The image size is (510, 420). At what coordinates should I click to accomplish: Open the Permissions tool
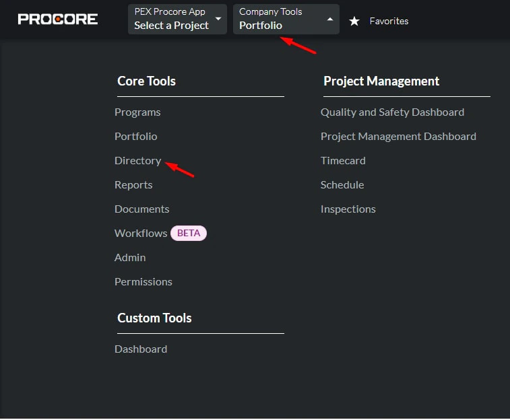pos(144,281)
